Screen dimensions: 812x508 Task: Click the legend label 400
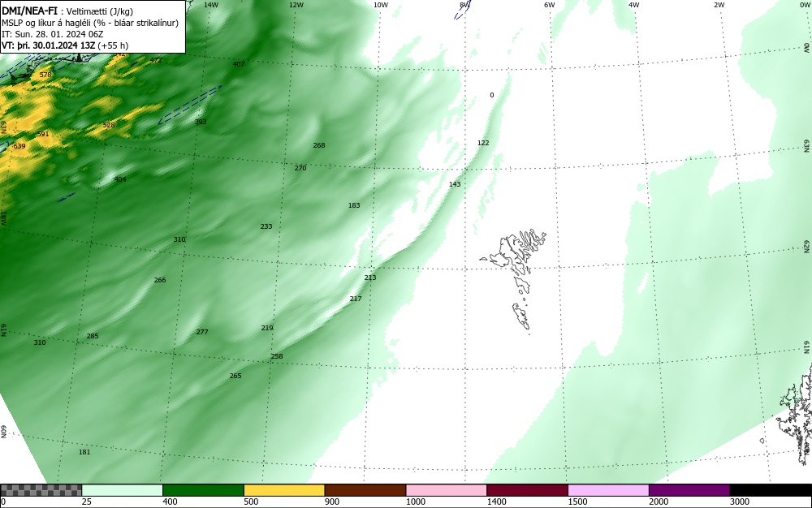pyautogui.click(x=170, y=502)
